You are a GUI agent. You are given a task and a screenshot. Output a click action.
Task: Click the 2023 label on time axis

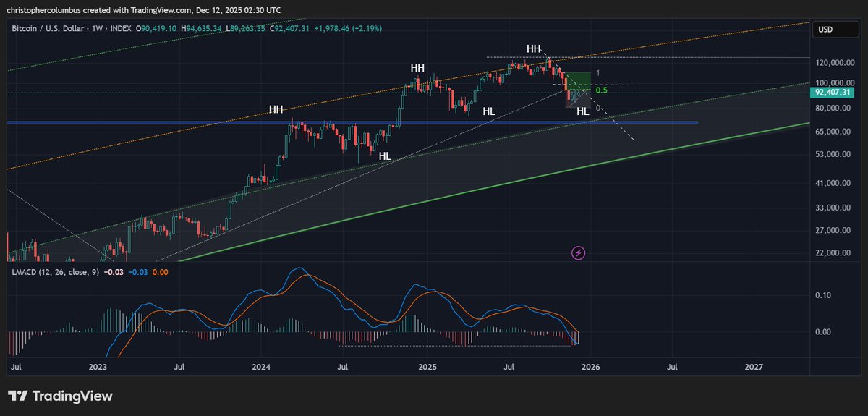[x=98, y=368]
